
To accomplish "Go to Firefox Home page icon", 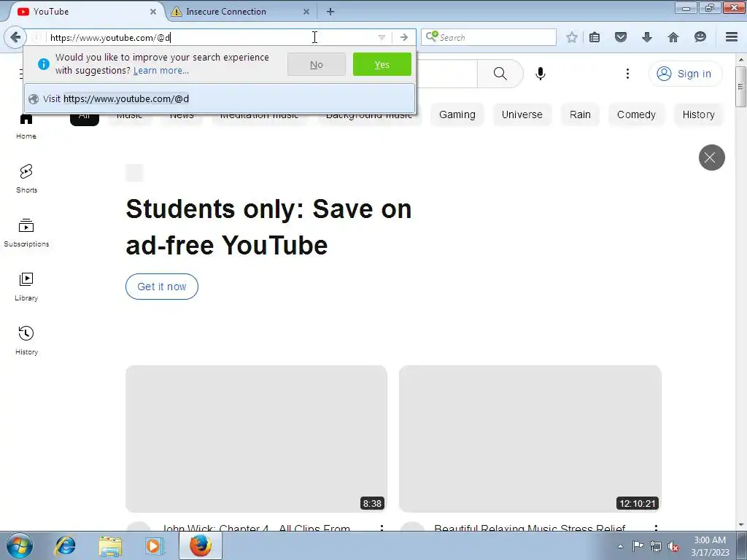I will tap(673, 37).
